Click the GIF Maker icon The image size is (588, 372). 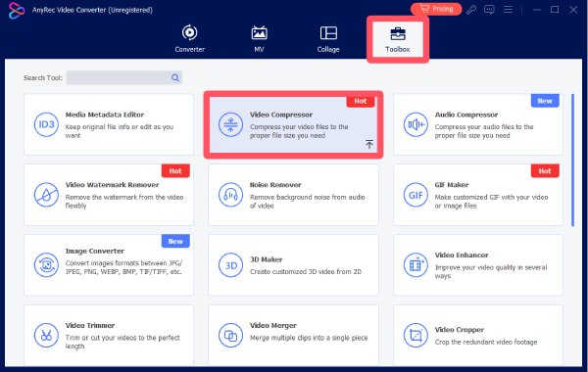[416, 195]
